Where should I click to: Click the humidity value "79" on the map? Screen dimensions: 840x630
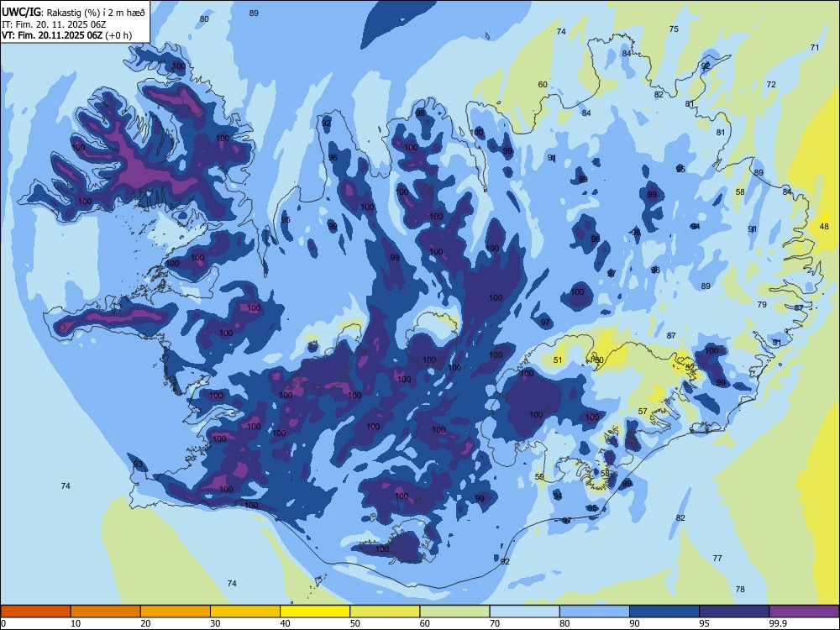[x=762, y=304]
